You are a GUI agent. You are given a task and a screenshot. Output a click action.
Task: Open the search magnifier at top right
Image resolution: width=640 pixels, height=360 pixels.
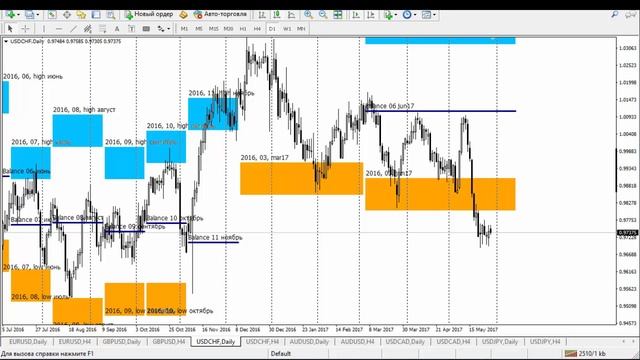615,15
